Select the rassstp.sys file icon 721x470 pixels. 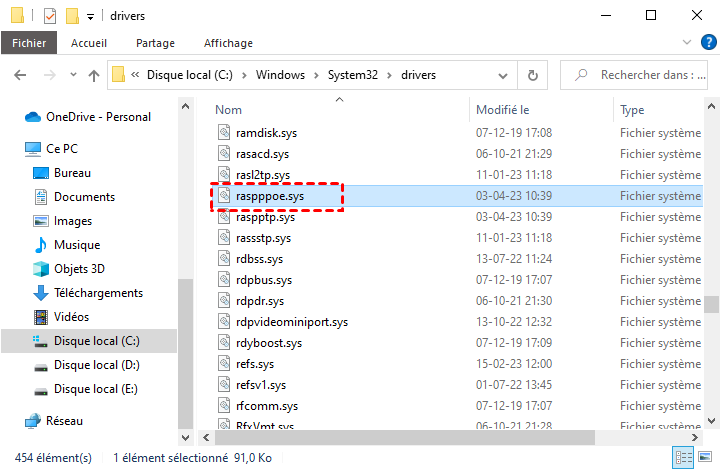[224, 238]
